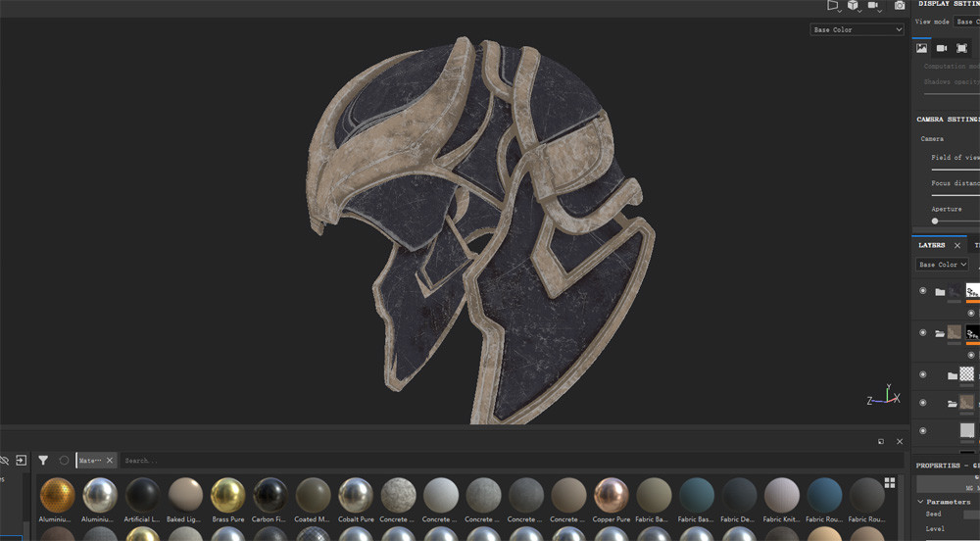The height and width of the screenshot is (541, 980).
Task: Open the 3D cube view mode icon
Action: pos(854,6)
